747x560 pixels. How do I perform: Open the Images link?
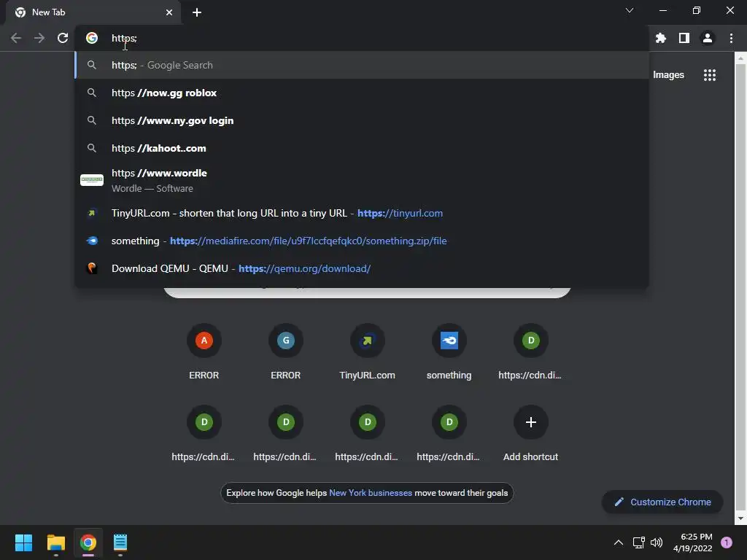click(668, 75)
